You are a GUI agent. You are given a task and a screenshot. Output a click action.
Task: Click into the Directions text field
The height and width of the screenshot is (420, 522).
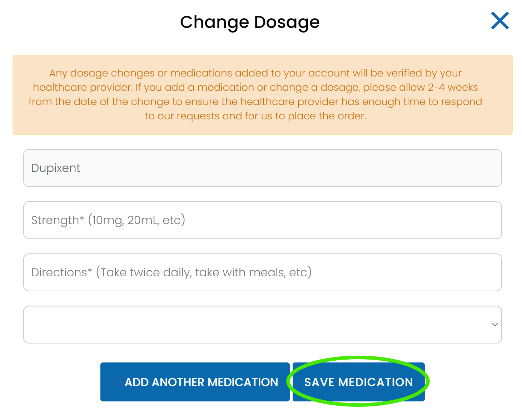[x=262, y=272]
